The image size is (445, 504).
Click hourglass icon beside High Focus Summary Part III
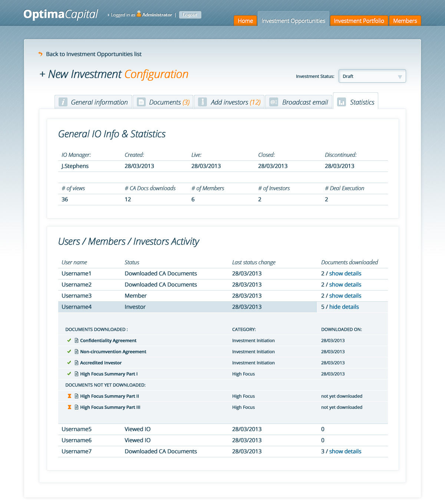coord(69,407)
